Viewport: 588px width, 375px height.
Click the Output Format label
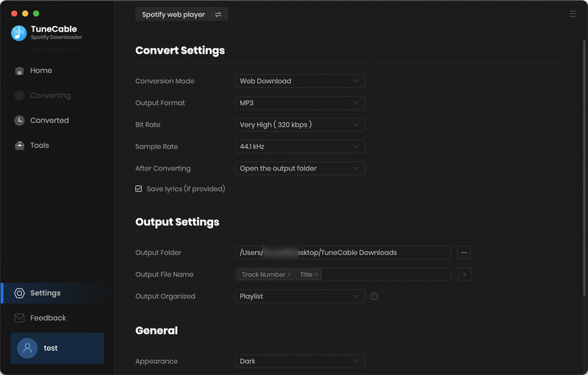click(160, 103)
